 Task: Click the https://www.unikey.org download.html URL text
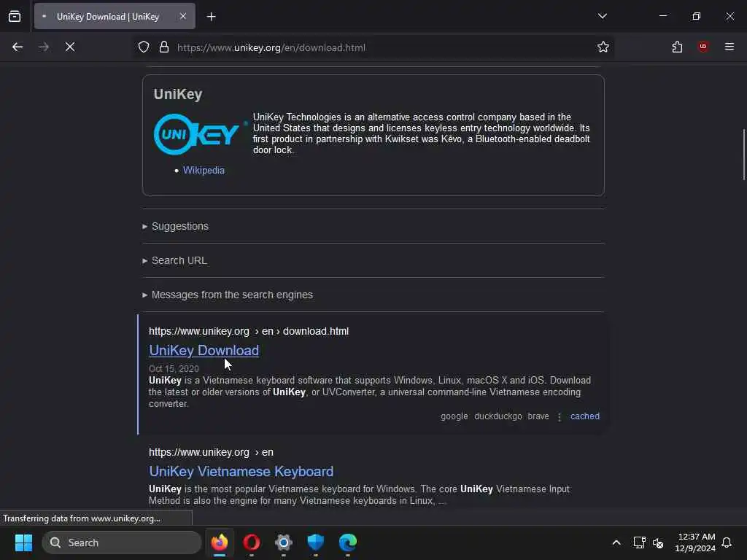click(249, 331)
